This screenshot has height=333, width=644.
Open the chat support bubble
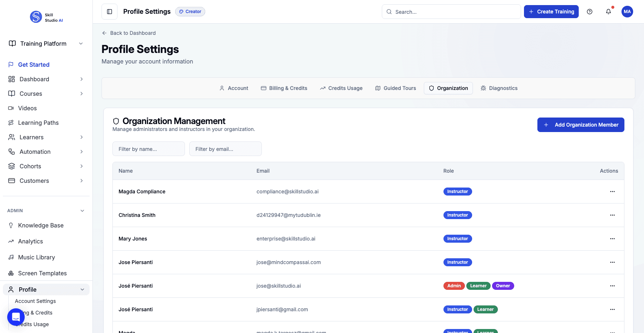tap(16, 317)
